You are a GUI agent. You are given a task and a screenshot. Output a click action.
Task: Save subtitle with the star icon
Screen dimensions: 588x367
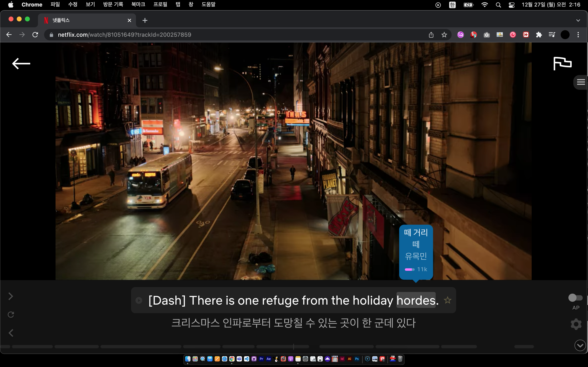447,300
